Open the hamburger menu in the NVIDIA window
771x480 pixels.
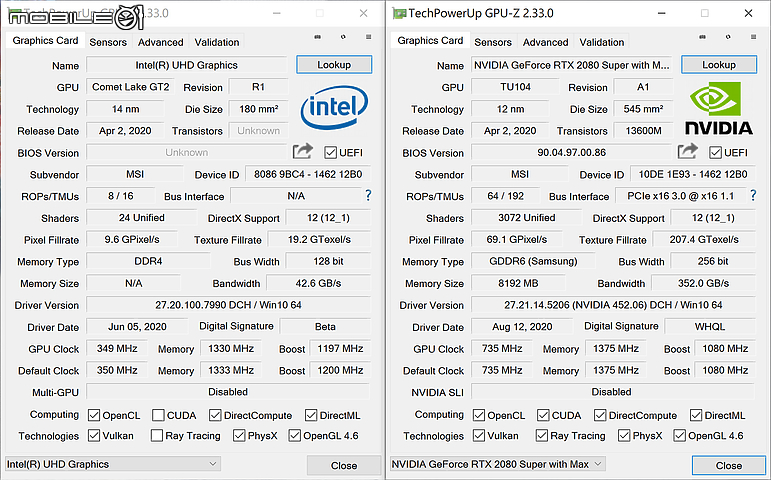pos(753,37)
